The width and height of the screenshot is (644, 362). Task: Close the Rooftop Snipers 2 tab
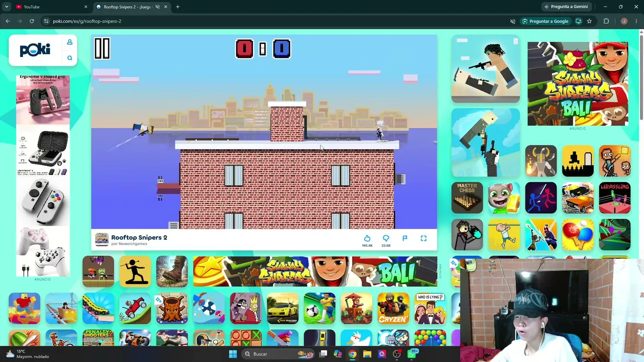tap(165, 7)
